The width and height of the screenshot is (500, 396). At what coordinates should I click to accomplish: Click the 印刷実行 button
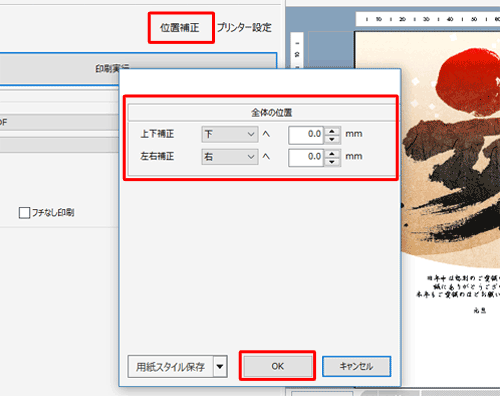[x=138, y=68]
